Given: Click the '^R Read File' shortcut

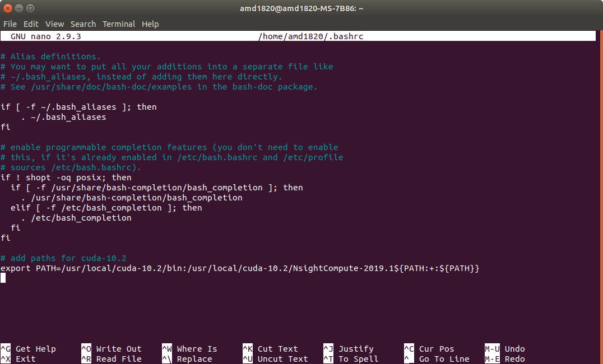Looking at the screenshot, I should pyautogui.click(x=112, y=358).
